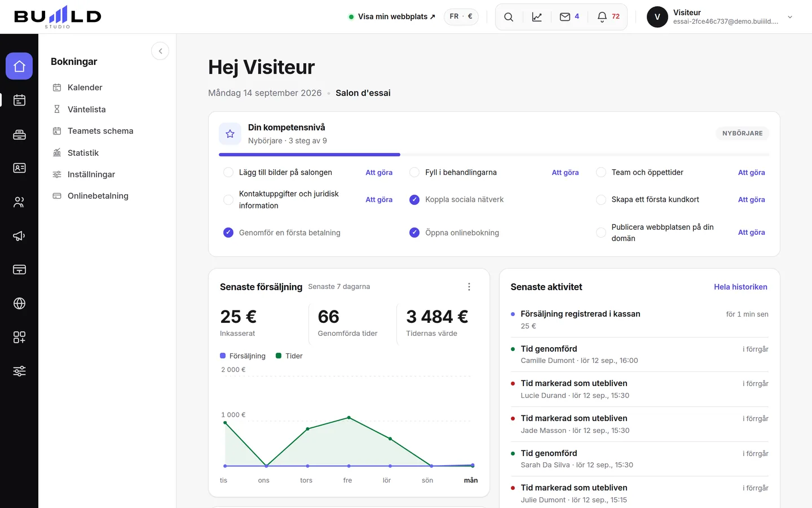Click Att göra for Kontaktuppgifter och juridisk information
Screen dimensions: 812x508
pyautogui.click(x=379, y=200)
